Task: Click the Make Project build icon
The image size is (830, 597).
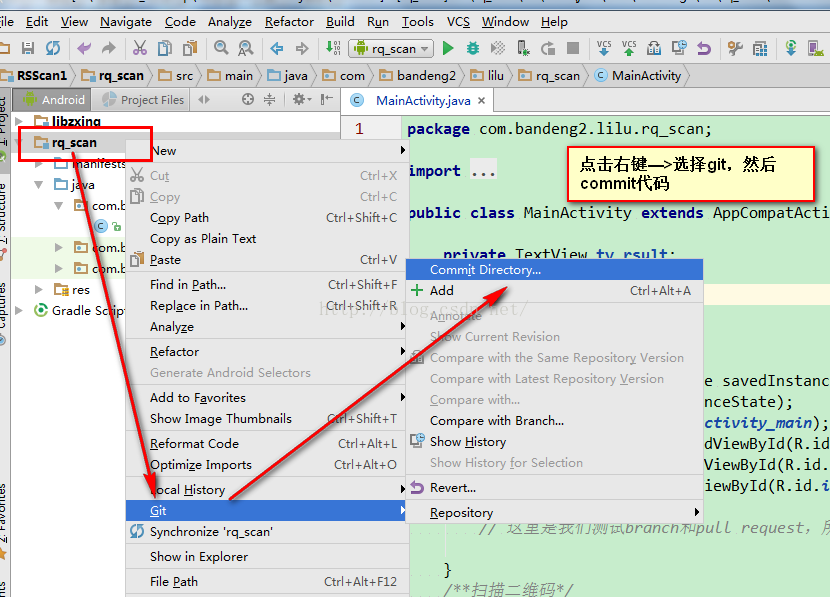Action: (x=333, y=48)
